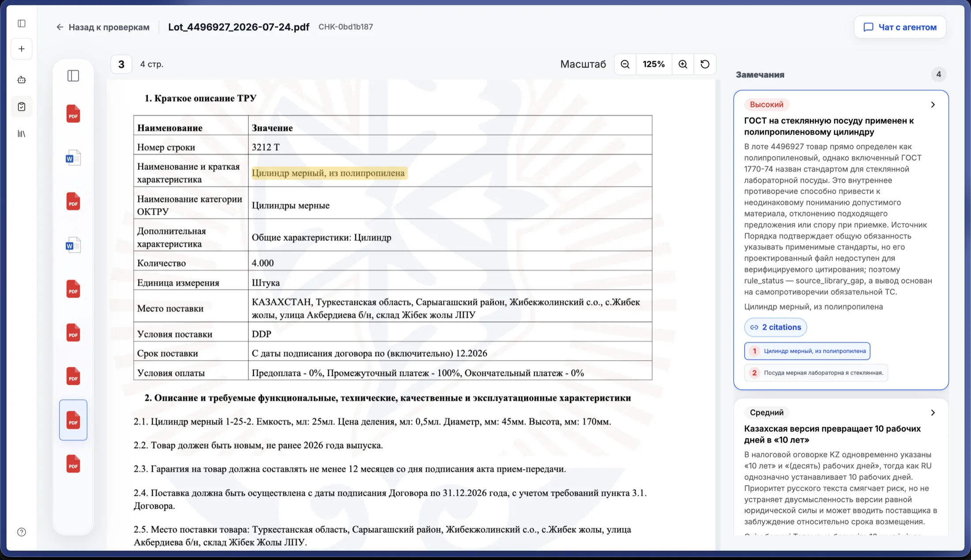Go back via Назад к проверкам
971x560 pixels.
tap(103, 27)
